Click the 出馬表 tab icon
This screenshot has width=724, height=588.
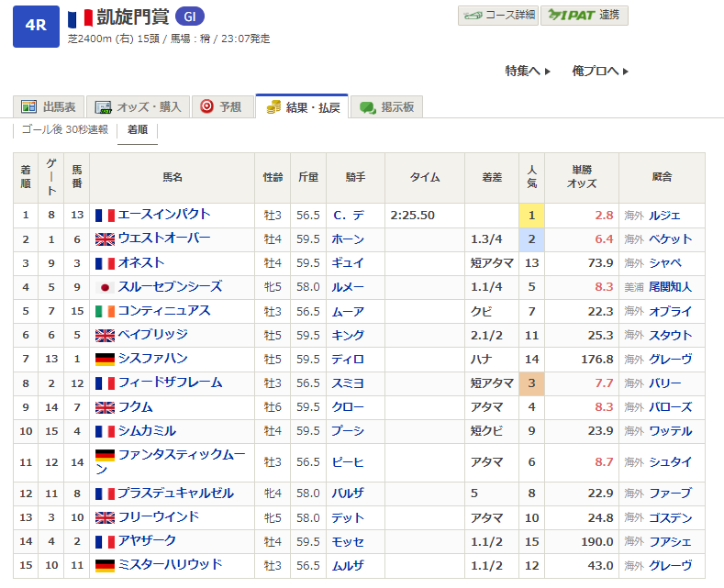28,107
